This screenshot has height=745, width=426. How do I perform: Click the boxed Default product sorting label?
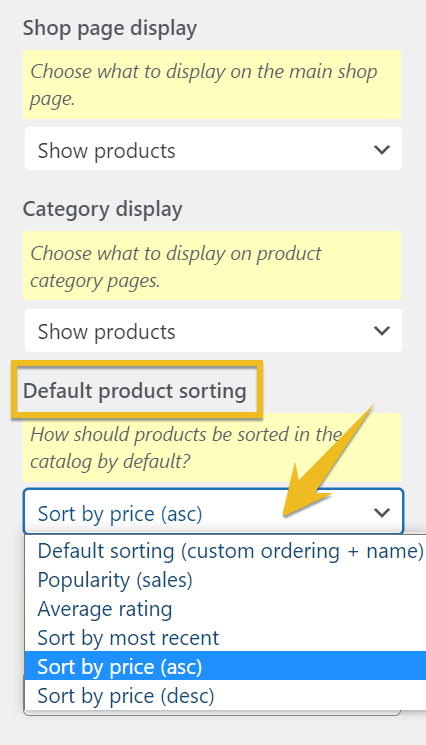[x=135, y=391]
